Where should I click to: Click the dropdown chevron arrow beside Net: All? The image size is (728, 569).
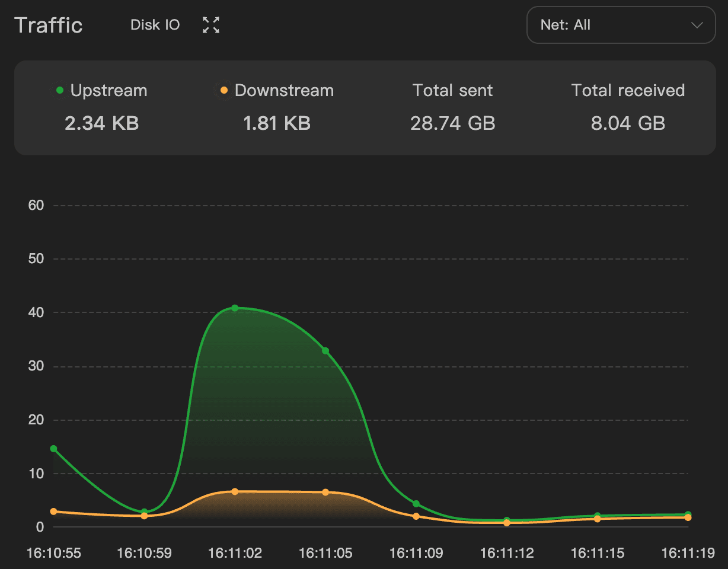(x=697, y=25)
